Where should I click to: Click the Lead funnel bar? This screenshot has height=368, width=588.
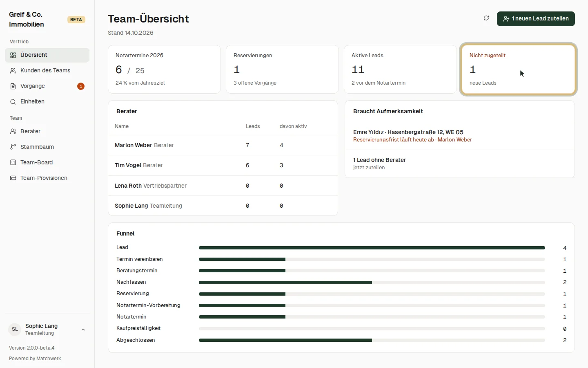click(x=372, y=248)
